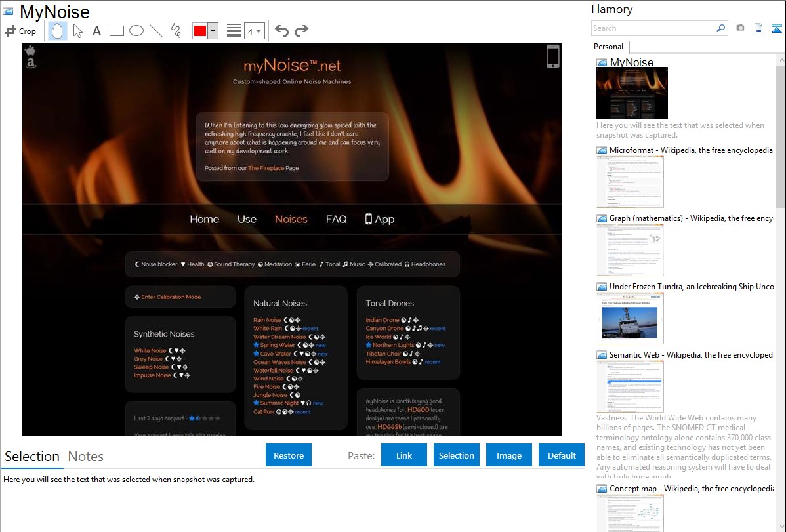
Task: Click inside the Flamory search field
Action: pyautogui.click(x=653, y=28)
